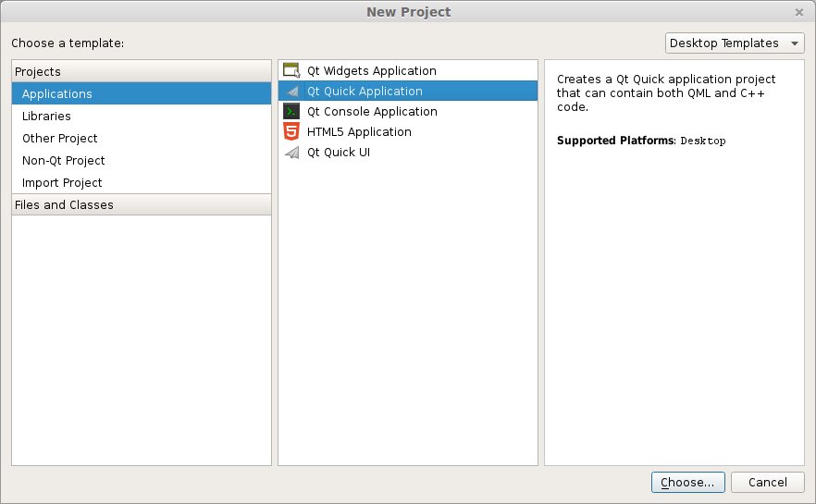Screen dimensions: 816x504
Task: Close the New Project dialog
Action: point(799,12)
